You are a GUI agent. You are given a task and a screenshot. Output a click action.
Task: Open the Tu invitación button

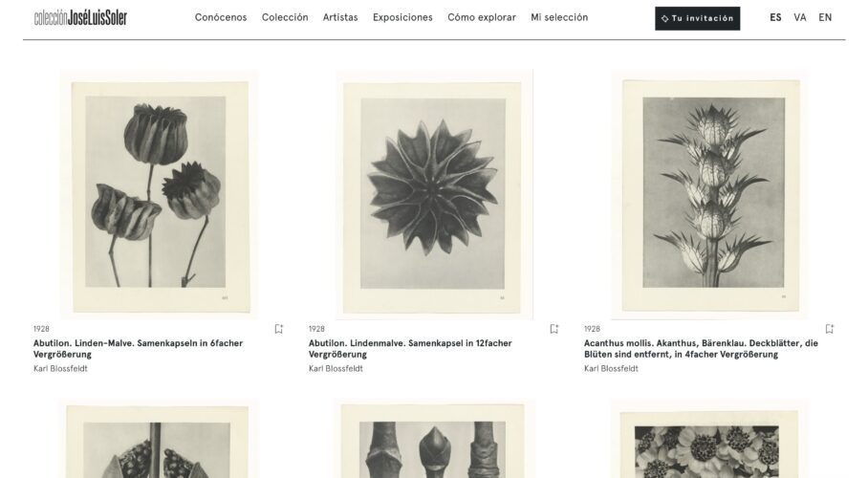click(698, 18)
